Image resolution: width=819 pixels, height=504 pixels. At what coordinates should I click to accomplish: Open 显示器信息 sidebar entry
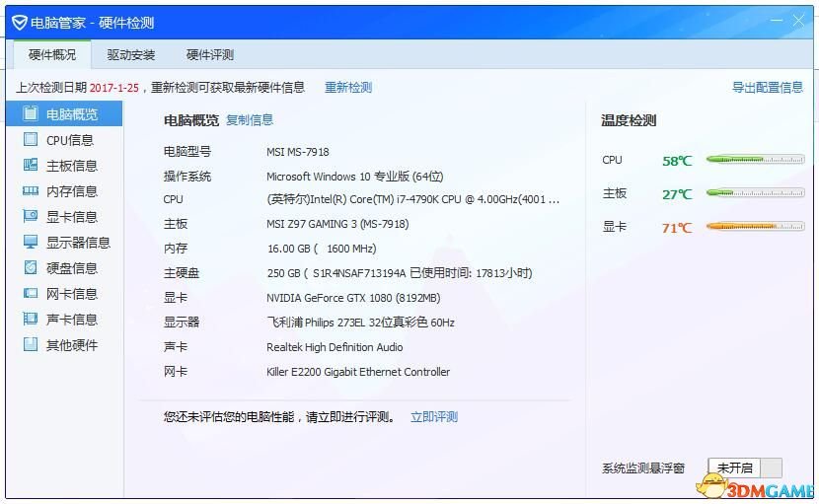point(64,242)
